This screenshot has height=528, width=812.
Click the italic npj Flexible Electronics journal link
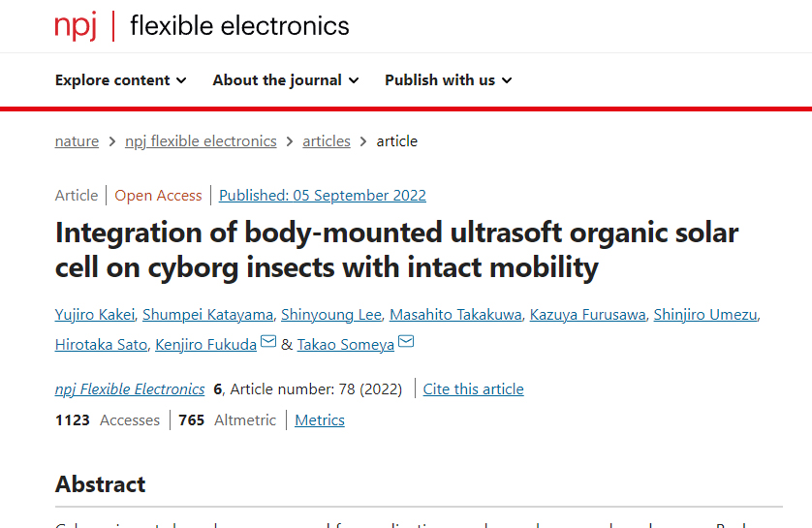click(x=130, y=389)
